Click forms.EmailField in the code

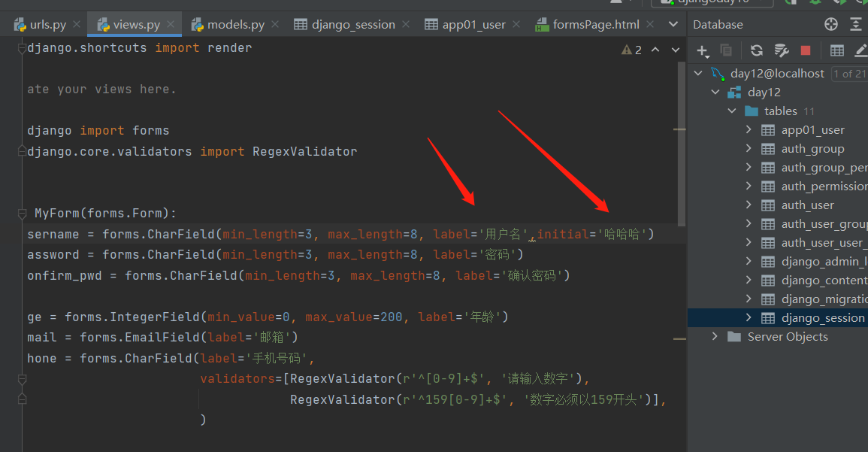click(x=140, y=338)
